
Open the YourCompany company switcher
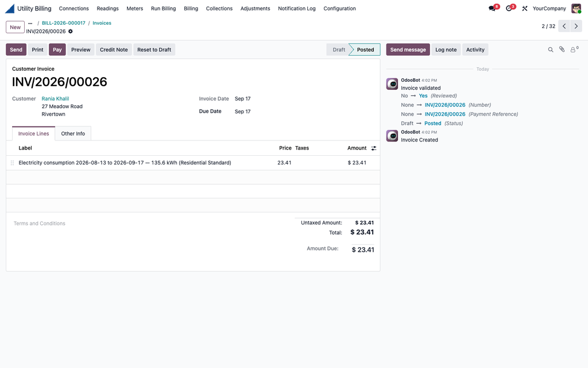pos(549,8)
